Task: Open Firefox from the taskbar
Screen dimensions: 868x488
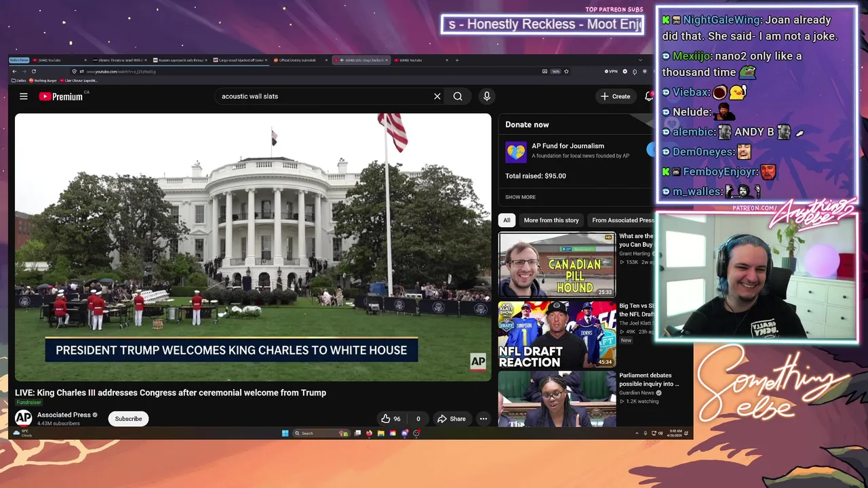Action: 369,433
